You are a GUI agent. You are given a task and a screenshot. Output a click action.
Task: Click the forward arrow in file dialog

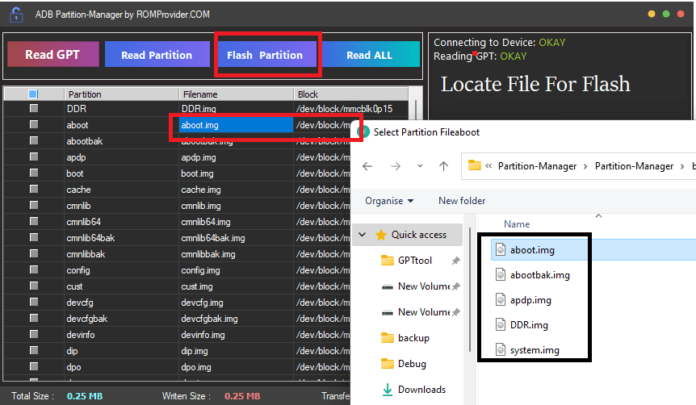395,166
